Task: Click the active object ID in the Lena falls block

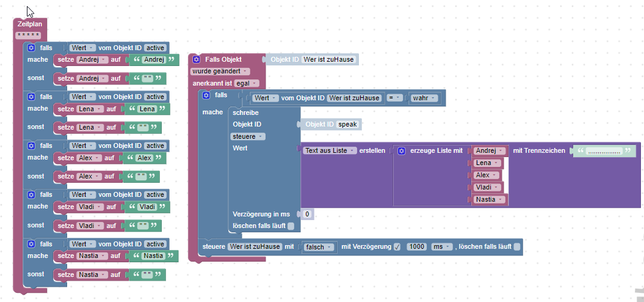Action: [x=156, y=97]
